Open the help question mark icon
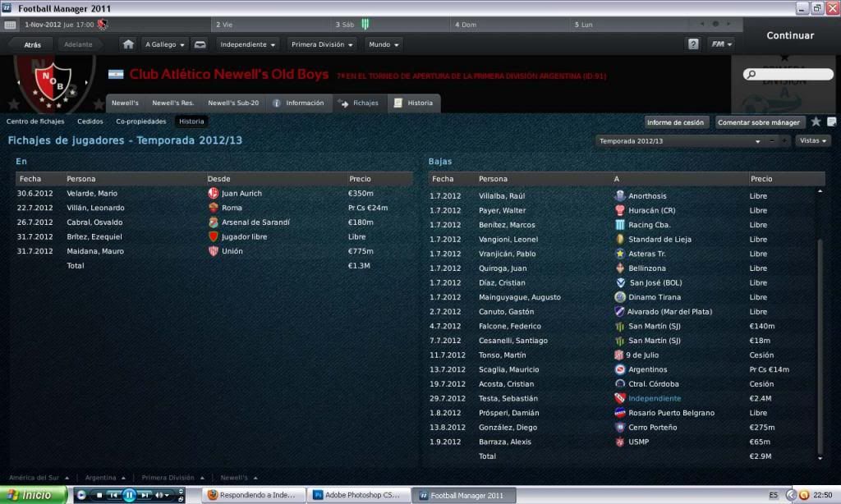This screenshot has height=504, width=841. 693,44
